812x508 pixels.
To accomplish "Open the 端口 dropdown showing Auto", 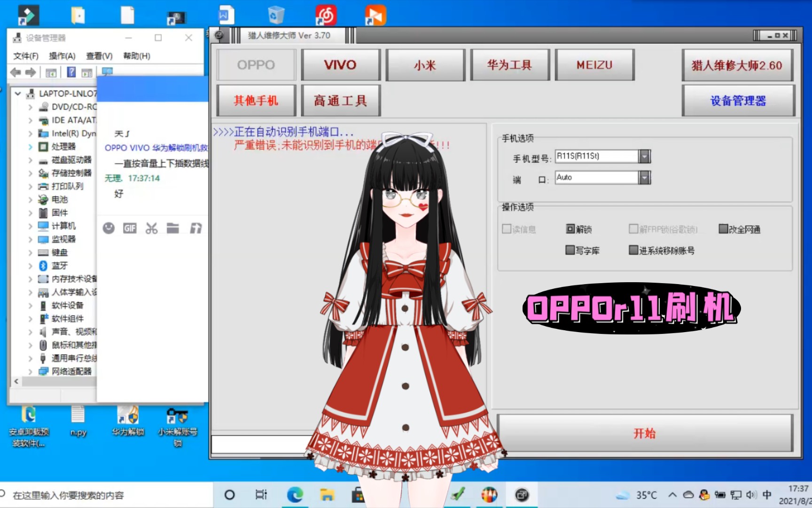I will click(x=645, y=177).
